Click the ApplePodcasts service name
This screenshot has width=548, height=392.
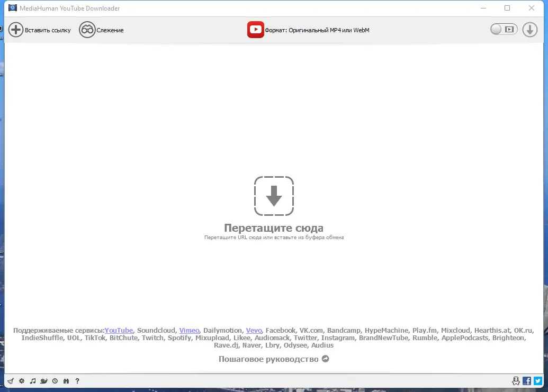tap(465, 338)
